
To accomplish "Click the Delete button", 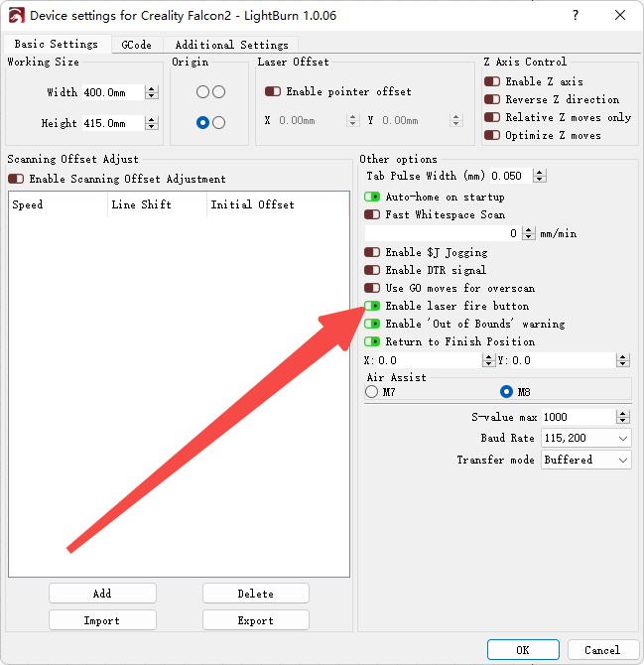I will [256, 593].
